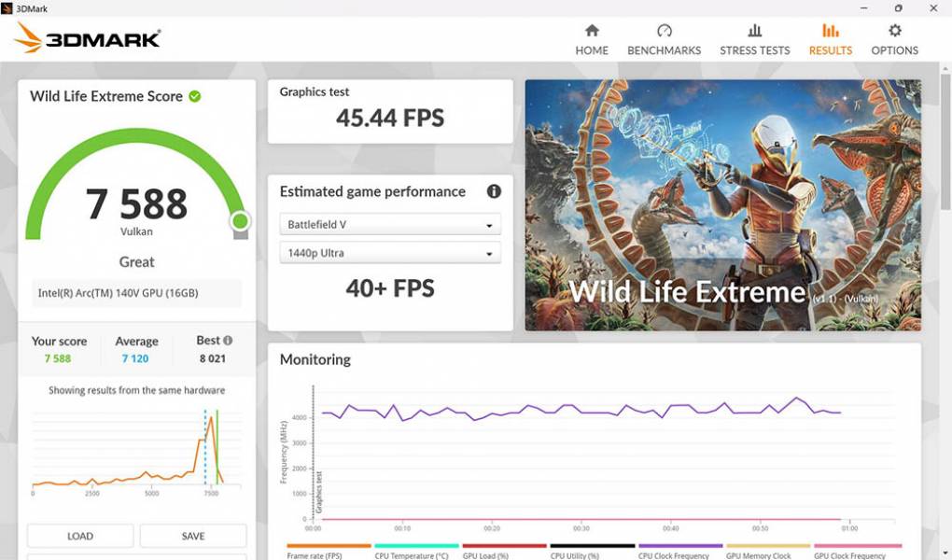This screenshot has width=952, height=560.
Task: Expand the 1440p Ultra resolution dropdown
Action: point(390,253)
